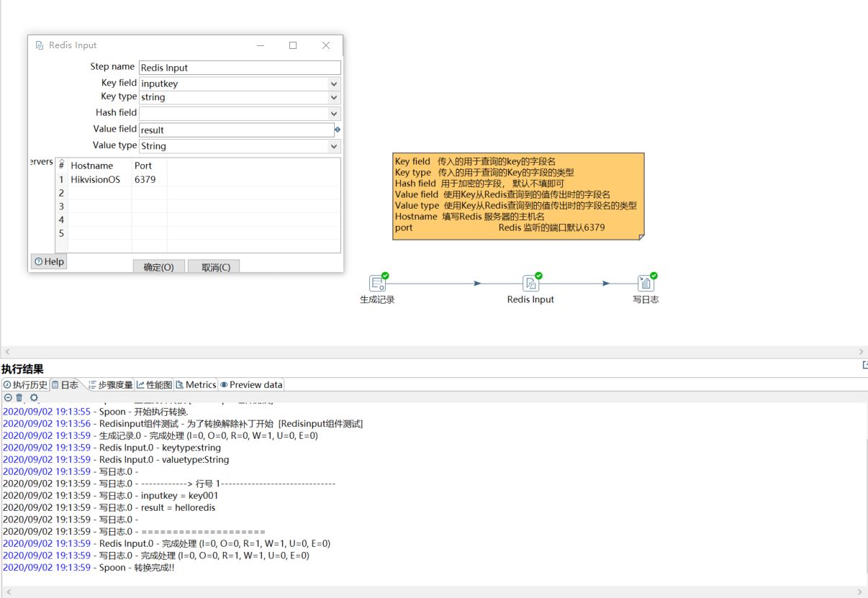868x598 pixels.
Task: Click the Value field input containing result
Action: pyautogui.click(x=236, y=130)
